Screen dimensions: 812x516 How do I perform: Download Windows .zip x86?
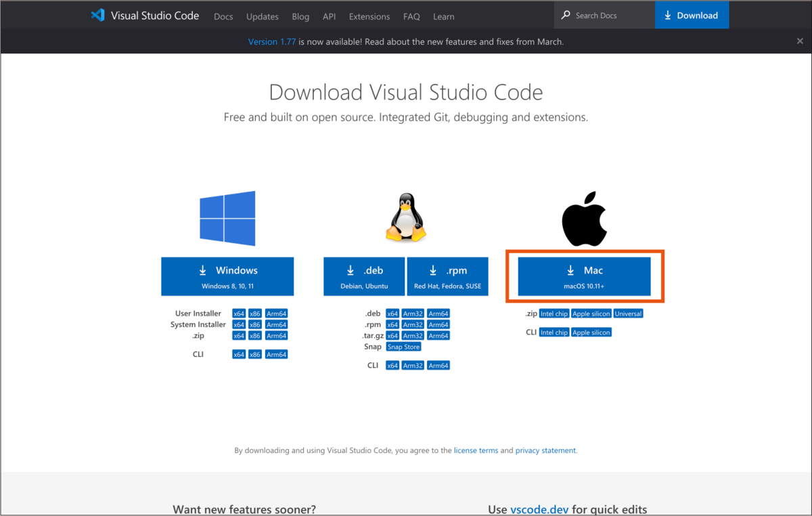(255, 336)
